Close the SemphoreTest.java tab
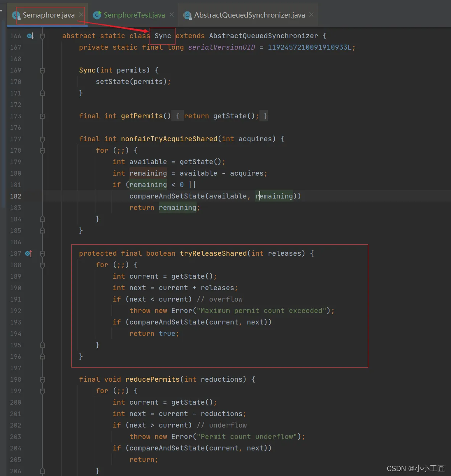 172,15
